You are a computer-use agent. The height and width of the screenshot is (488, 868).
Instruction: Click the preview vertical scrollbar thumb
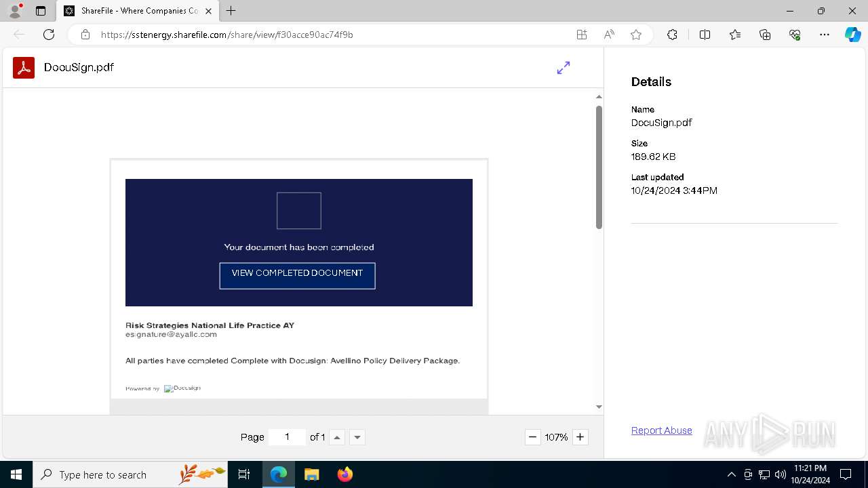[x=599, y=167]
